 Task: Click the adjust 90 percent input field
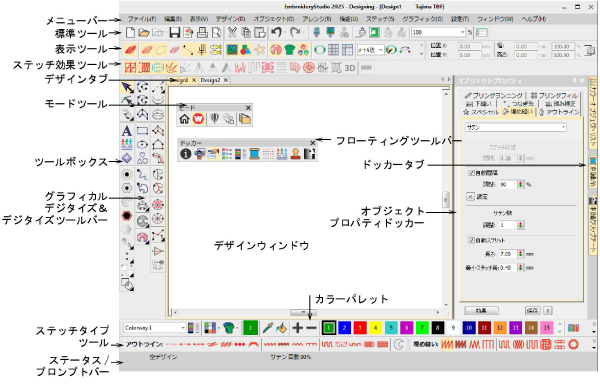508,184
